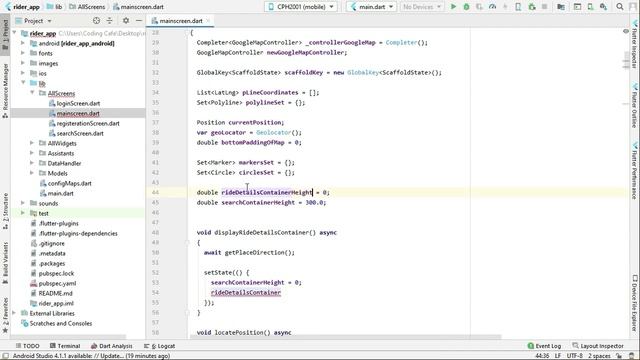Click the Stop button in the toolbar
The width and height of the screenshot is (640, 360).
544,7
